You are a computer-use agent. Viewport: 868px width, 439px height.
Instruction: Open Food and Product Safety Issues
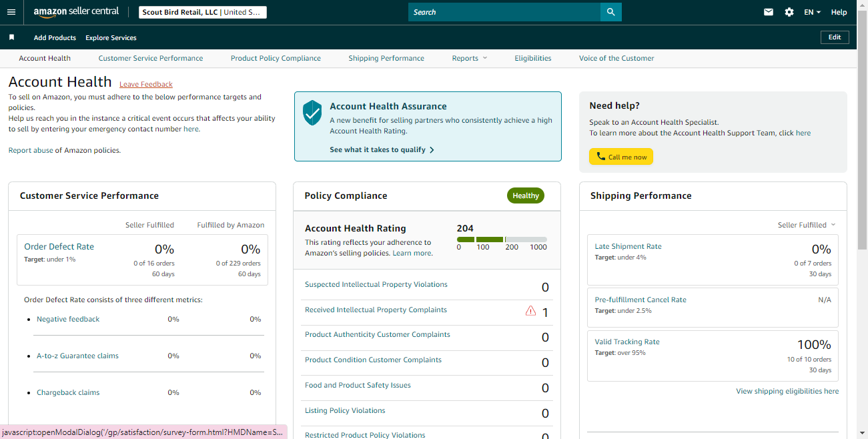coord(358,385)
